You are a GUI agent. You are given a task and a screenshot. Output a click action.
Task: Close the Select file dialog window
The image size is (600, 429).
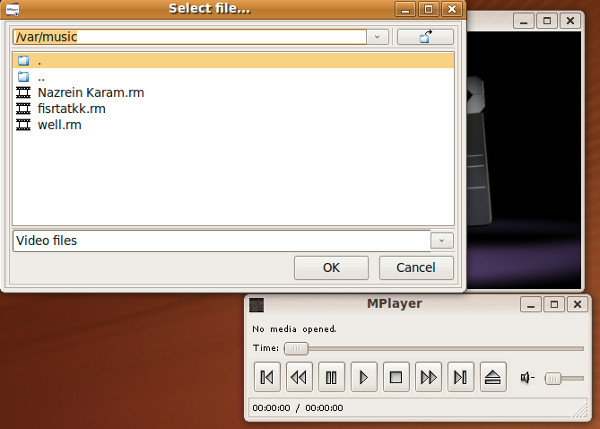[x=452, y=9]
